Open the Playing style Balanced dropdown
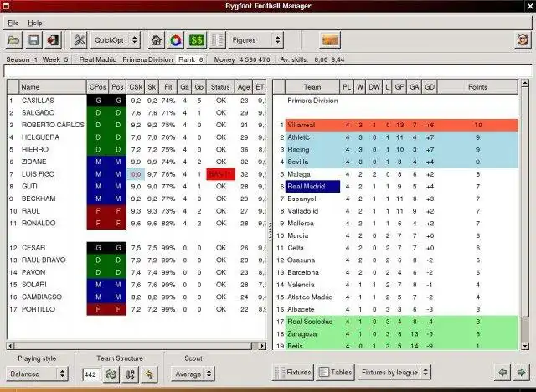This screenshot has width=536, height=392. tap(37, 374)
